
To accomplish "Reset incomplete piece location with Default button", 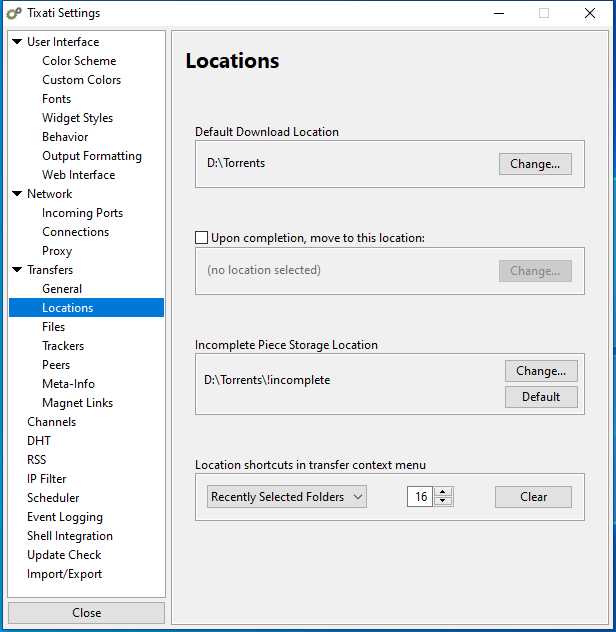I will (541, 397).
